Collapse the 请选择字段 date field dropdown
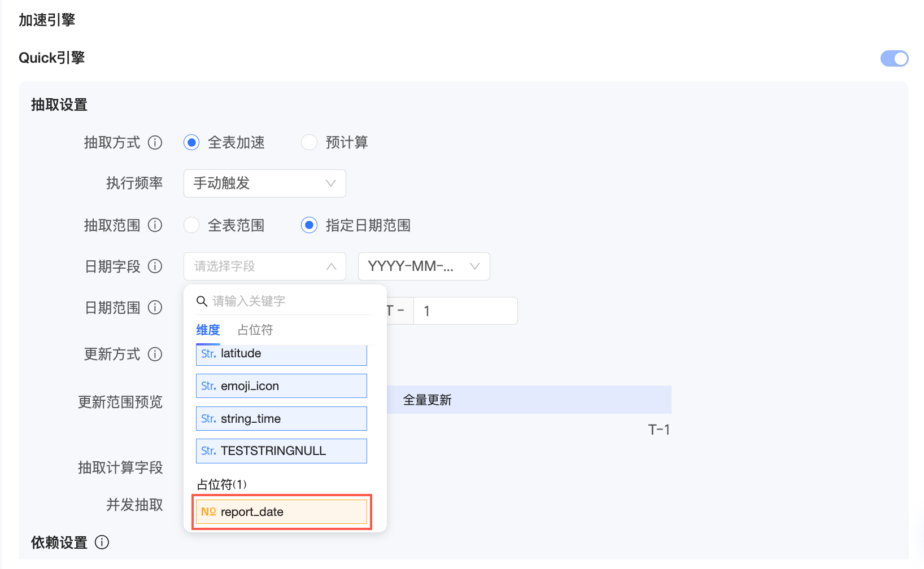The height and width of the screenshot is (569, 924). pos(264,266)
